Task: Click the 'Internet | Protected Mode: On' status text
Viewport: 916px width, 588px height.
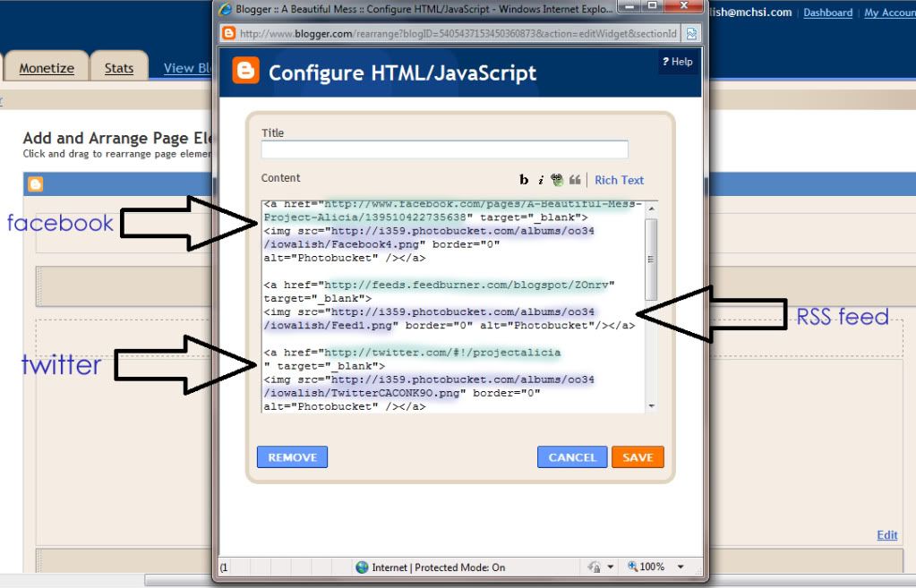Action: [x=439, y=567]
